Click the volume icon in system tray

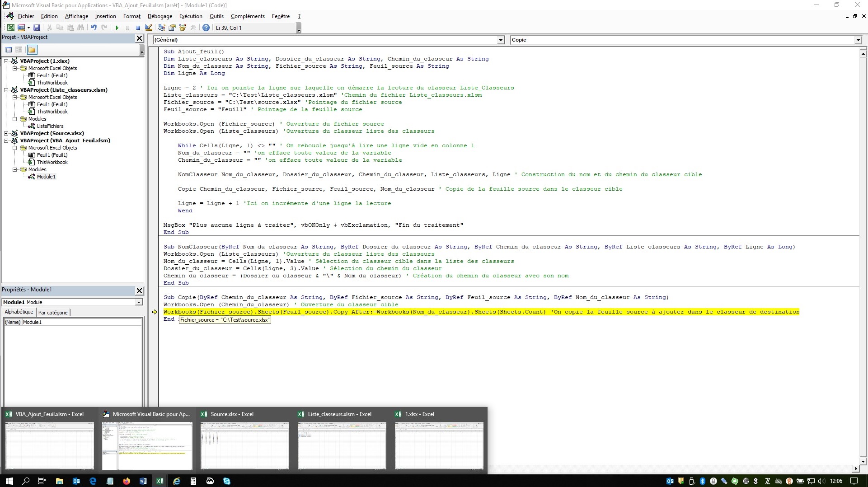tap(821, 481)
